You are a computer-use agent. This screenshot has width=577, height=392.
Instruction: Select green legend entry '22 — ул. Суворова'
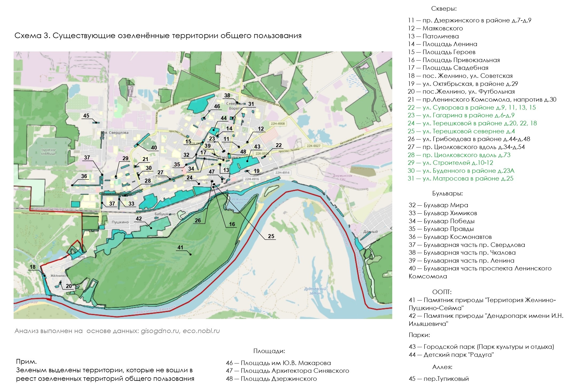472,107
